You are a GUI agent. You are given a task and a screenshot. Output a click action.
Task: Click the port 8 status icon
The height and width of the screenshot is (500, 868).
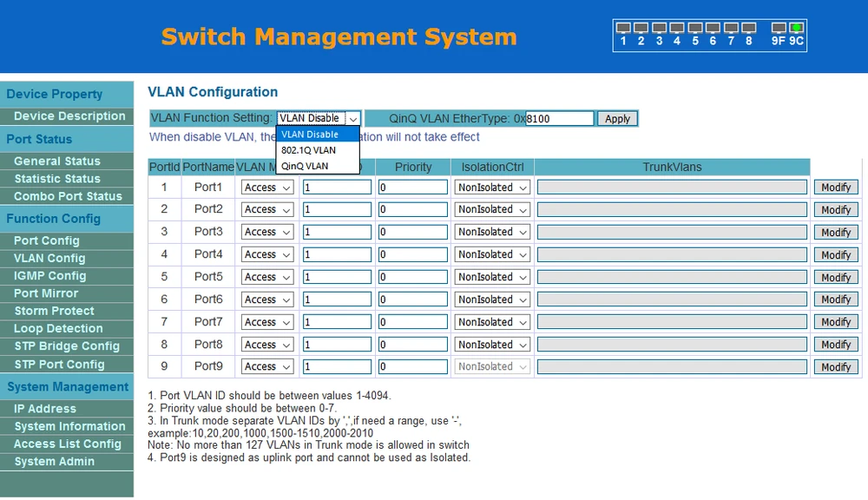[x=748, y=29]
